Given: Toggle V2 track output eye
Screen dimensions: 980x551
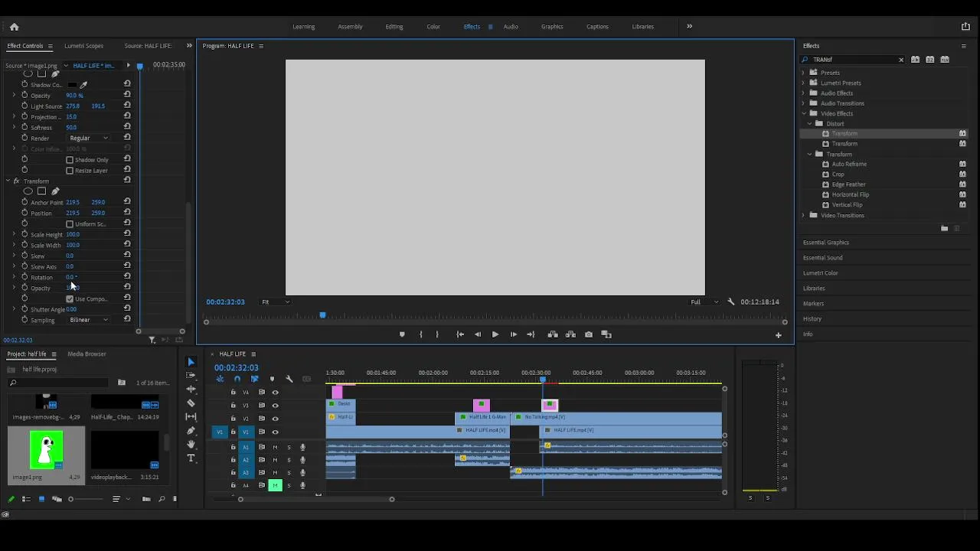Looking at the screenshot, I should pyautogui.click(x=275, y=419).
